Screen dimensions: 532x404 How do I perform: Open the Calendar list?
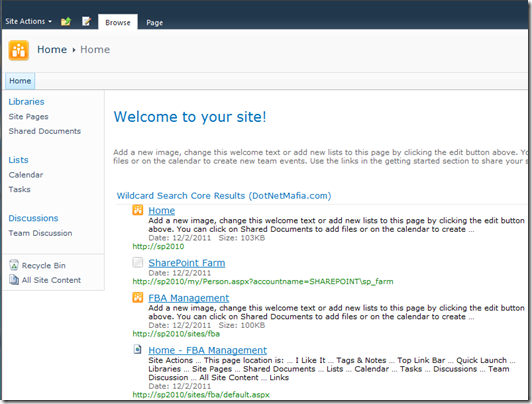click(x=26, y=175)
